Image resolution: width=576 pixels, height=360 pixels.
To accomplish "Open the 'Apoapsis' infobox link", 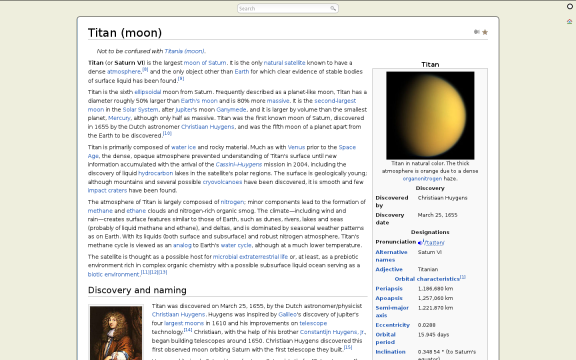I will tap(389, 298).
